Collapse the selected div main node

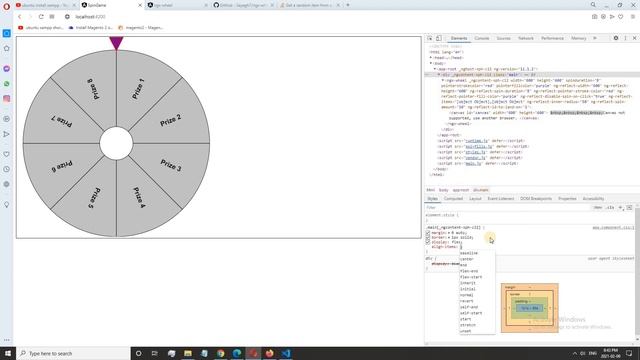point(439,75)
